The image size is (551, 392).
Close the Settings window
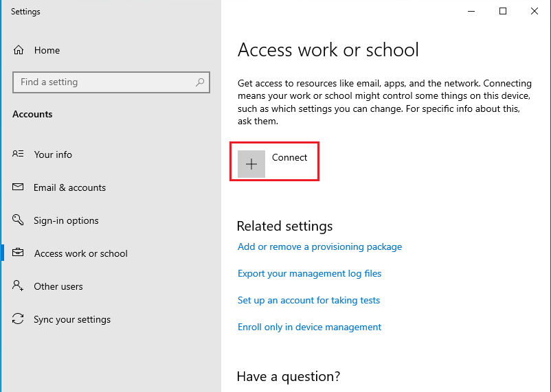coord(535,11)
